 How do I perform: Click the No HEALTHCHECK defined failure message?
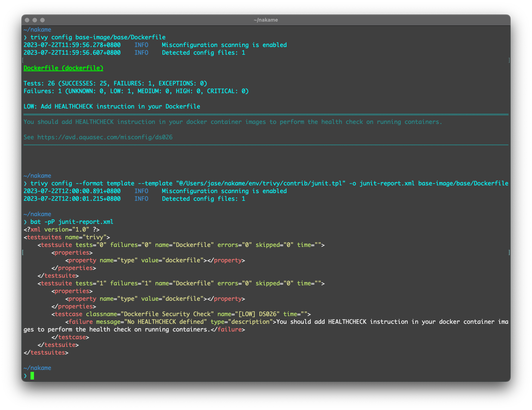(167, 322)
